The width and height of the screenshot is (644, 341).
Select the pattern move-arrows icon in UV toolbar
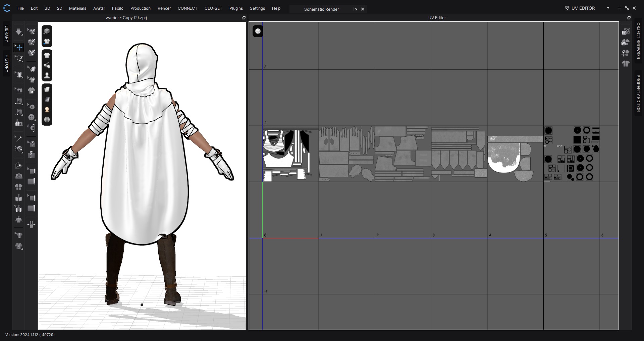click(x=626, y=53)
